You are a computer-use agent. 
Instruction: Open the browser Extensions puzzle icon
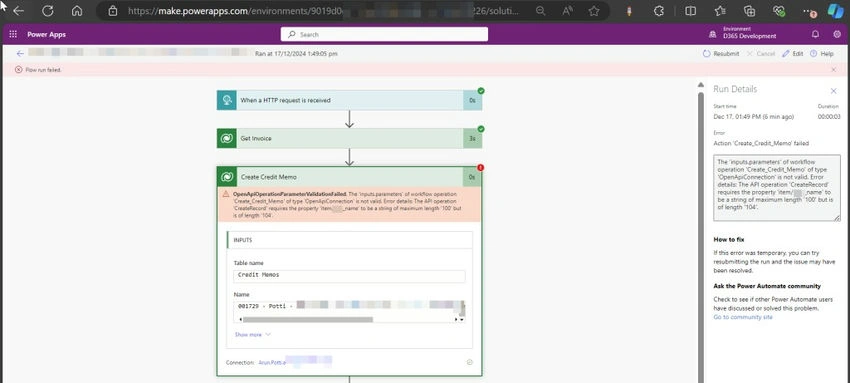(x=659, y=11)
